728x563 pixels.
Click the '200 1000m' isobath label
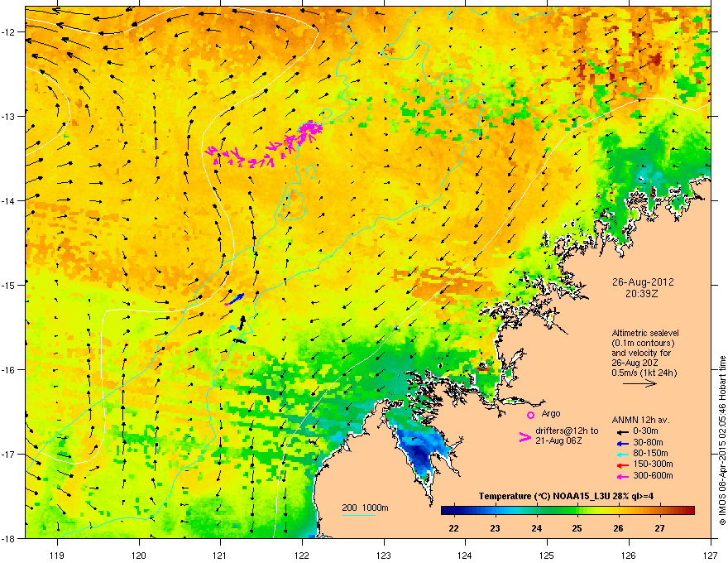coord(365,508)
